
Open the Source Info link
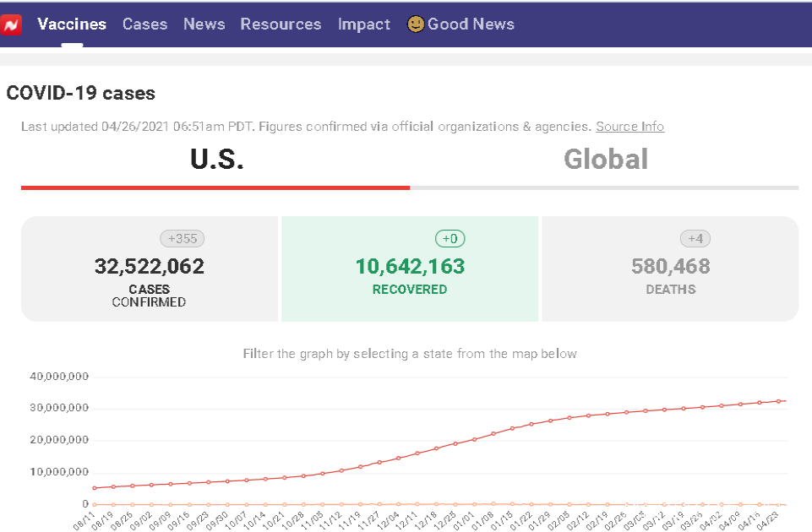(x=629, y=127)
